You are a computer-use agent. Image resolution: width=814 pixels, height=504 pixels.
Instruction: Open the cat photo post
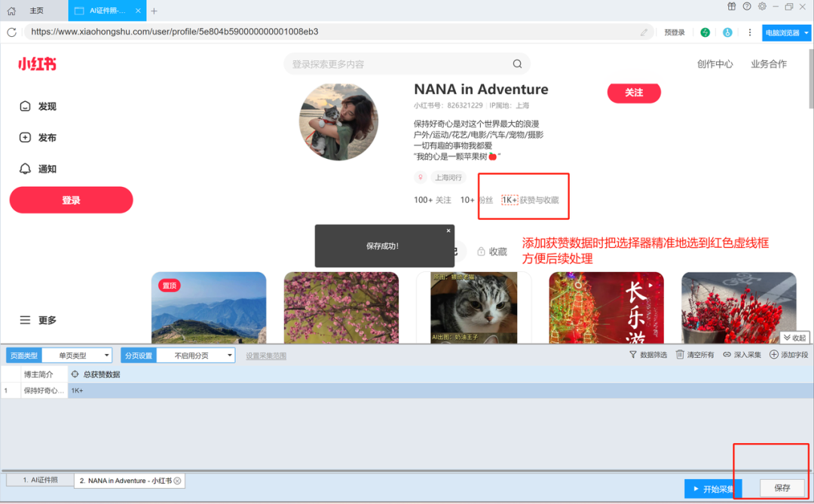click(474, 307)
